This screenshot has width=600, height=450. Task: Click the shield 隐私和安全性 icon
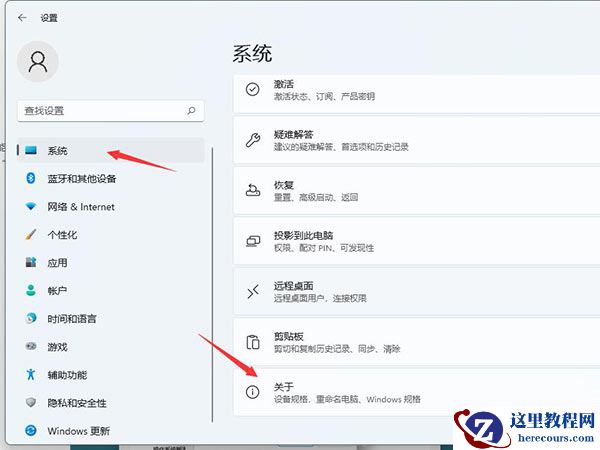tap(31, 402)
